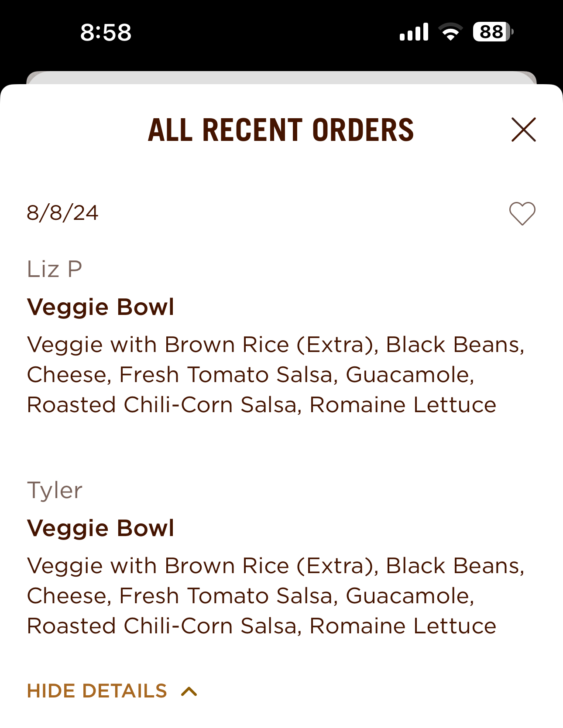Tap the cellular signal strength icon
This screenshot has height=728, width=563.
(x=414, y=32)
